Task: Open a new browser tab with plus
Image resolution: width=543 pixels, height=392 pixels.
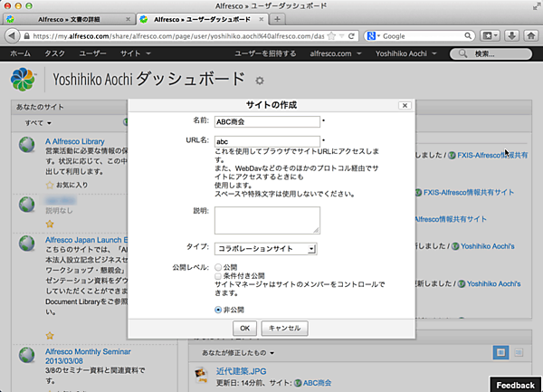Action: pos(276,19)
